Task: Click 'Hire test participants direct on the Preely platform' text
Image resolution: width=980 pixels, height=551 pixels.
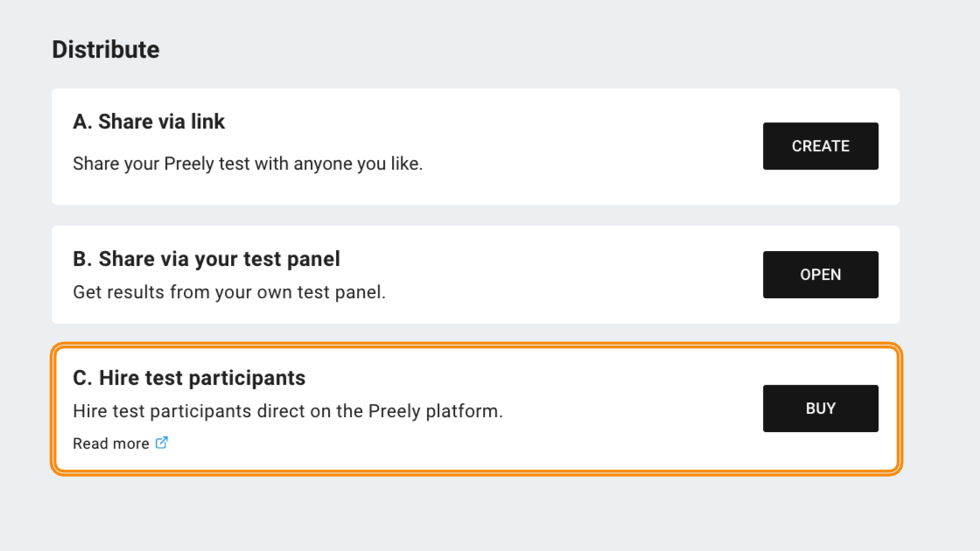Action: [x=288, y=411]
